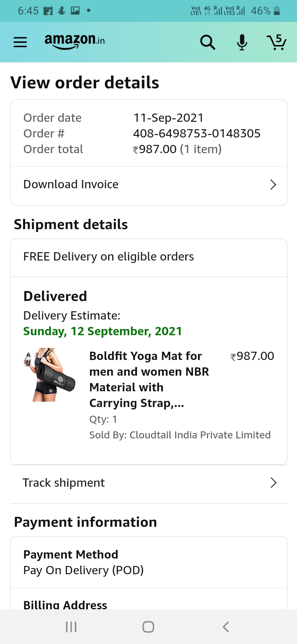Image resolution: width=297 pixels, height=644 pixels.
Task: Tap the green delivery date Sunday, 12 September
Action: pos(102,331)
